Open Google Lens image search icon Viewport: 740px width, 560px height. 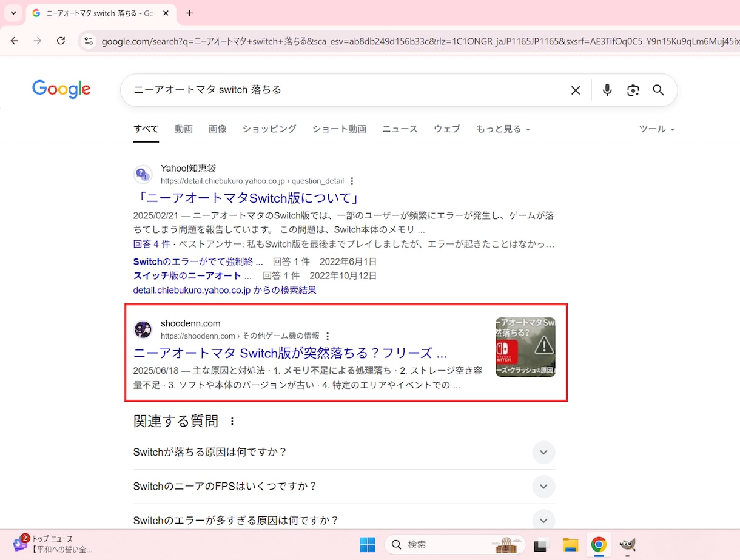(633, 90)
